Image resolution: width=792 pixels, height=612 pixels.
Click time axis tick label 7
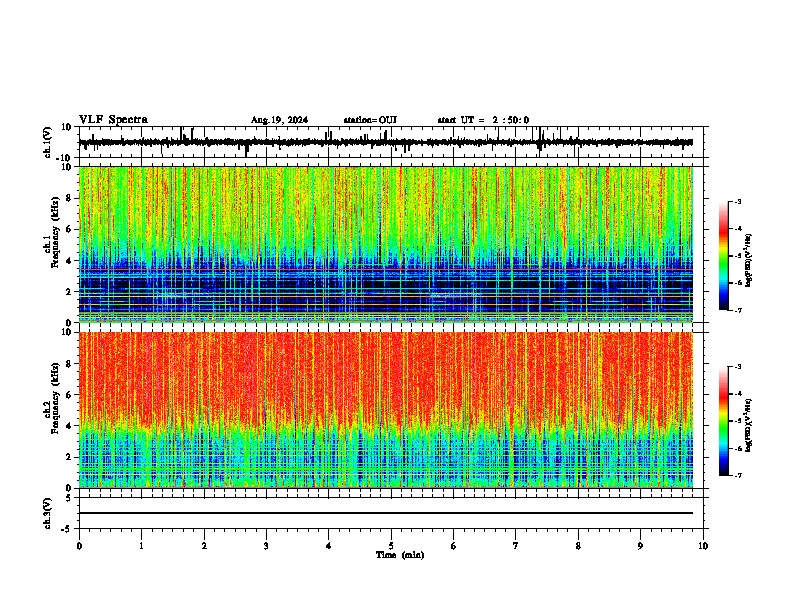(x=516, y=546)
